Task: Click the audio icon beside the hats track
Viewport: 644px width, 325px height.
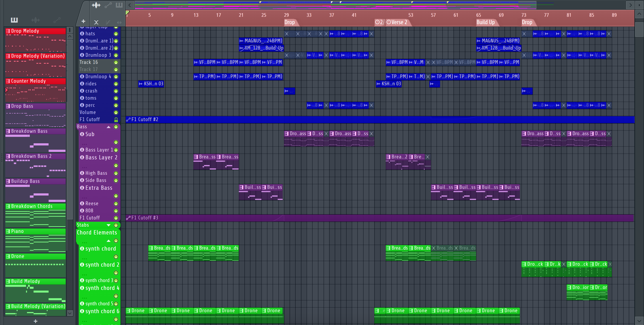Action: pyautogui.click(x=82, y=34)
